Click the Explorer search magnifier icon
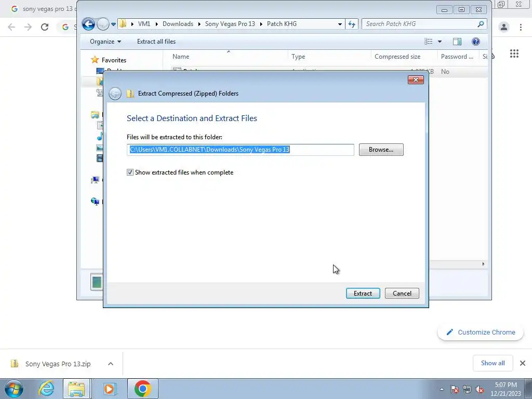This screenshot has height=399, width=532. pyautogui.click(x=481, y=24)
